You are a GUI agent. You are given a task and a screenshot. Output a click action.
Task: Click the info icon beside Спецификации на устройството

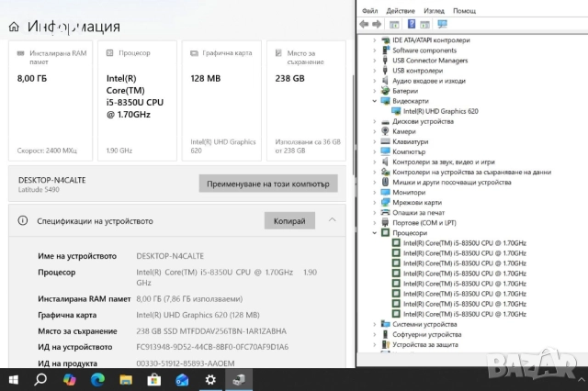(x=23, y=220)
